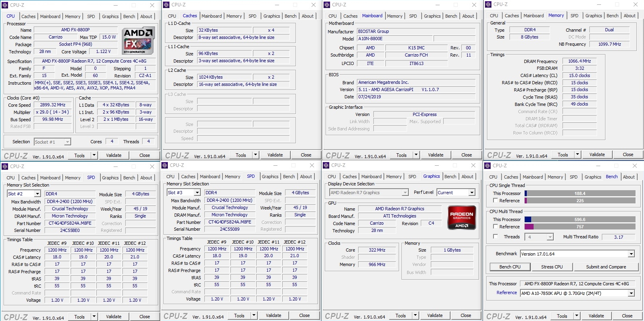644x321 pixels.
Task: Click CPU-Z title icon of the Bench-tab window
Action: tap(487, 166)
